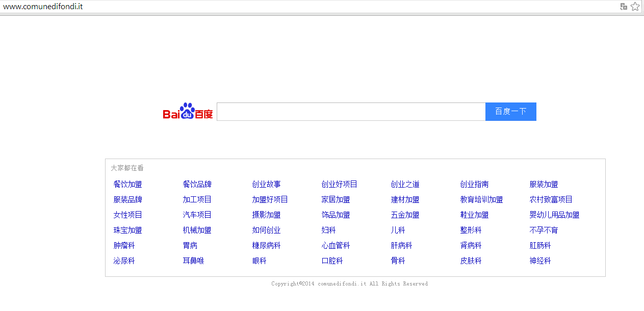
Task: Open the 五金加盟 link
Action: 405,215
